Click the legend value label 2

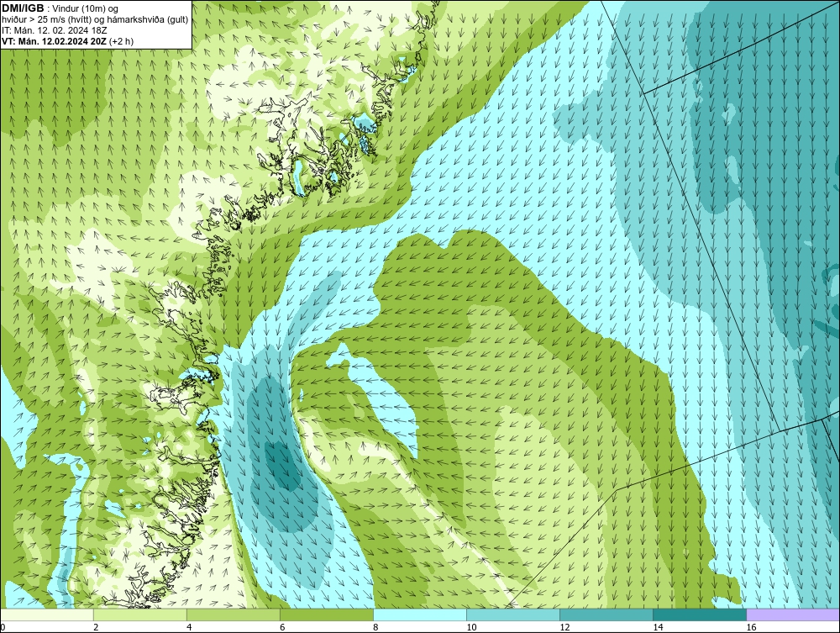pos(96,627)
